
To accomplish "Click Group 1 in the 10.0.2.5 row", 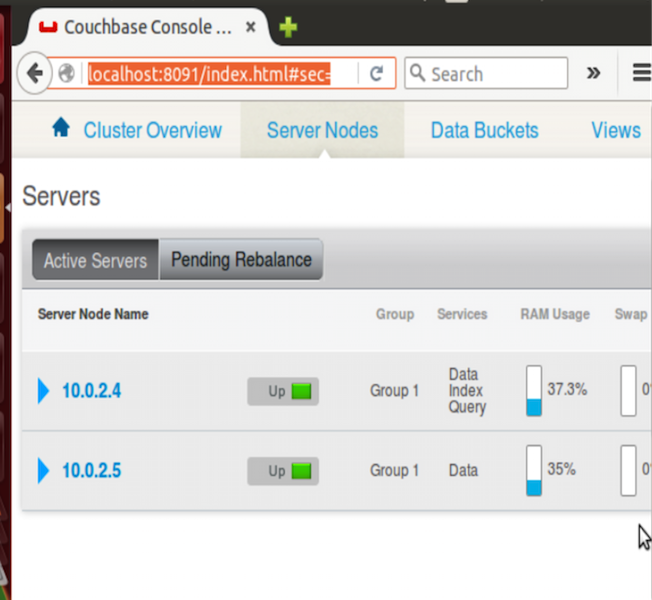I will tap(394, 471).
